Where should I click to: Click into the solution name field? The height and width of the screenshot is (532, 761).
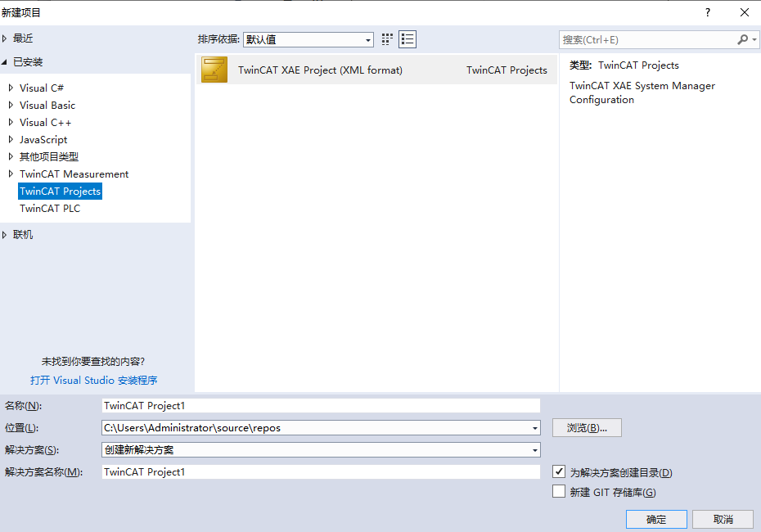(x=321, y=471)
